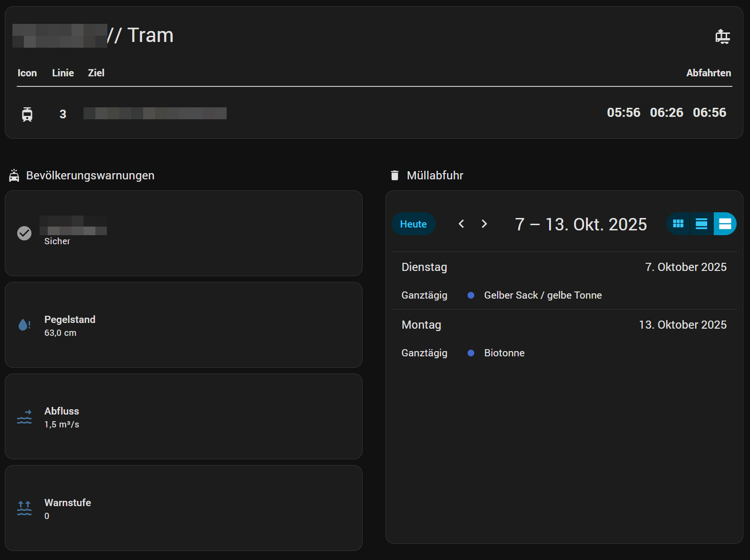This screenshot has height=560, width=750.
Task: Click the tram icon in card header
Action: [x=722, y=36]
